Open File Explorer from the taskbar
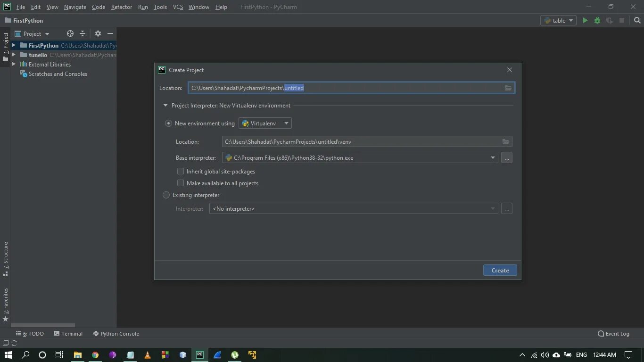This screenshot has height=362, width=644. [x=78, y=355]
